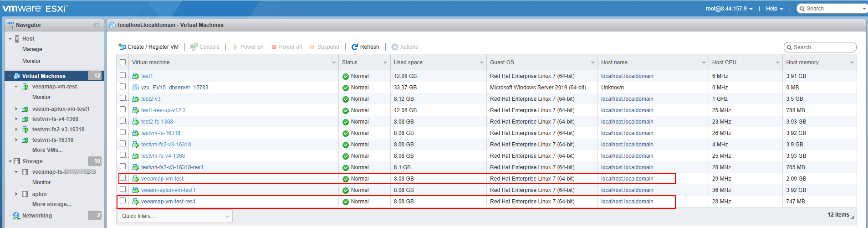868x228 pixels.
Task: Check the box for test2-fs-1368
Action: pos(123,121)
